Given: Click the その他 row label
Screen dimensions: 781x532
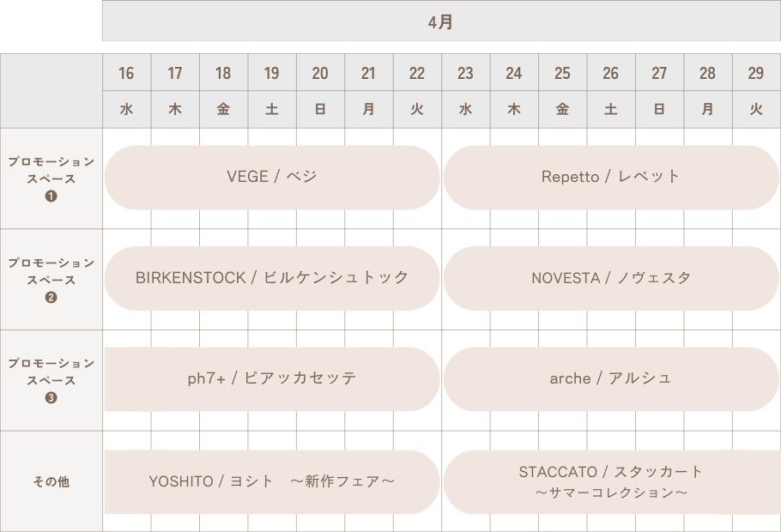Looking at the screenshot, I should coord(51,481).
